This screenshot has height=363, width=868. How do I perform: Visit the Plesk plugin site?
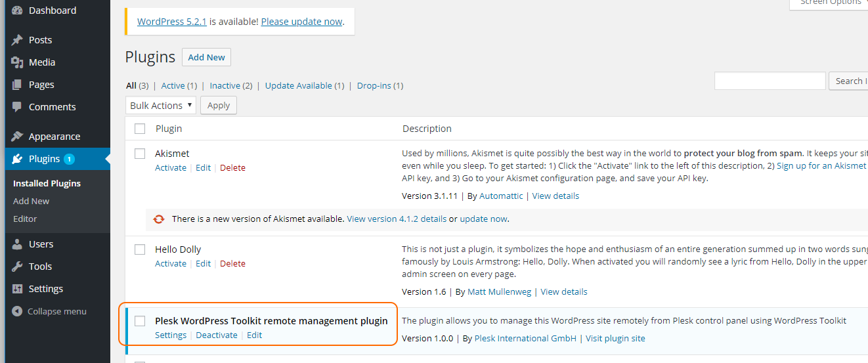(x=615, y=338)
